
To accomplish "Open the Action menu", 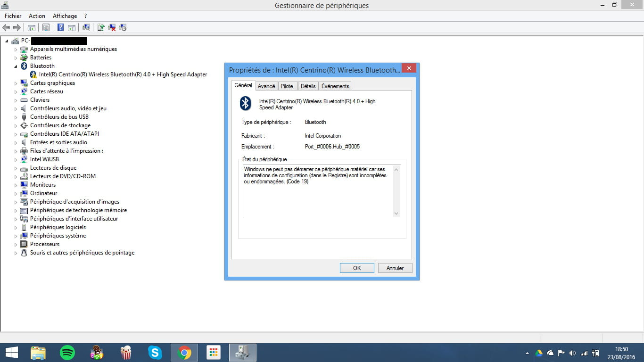I will [x=37, y=16].
